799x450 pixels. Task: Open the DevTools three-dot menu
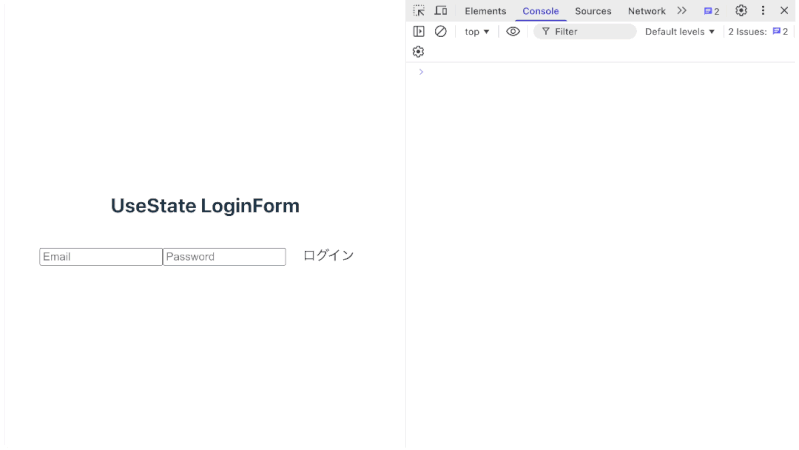[x=763, y=10]
